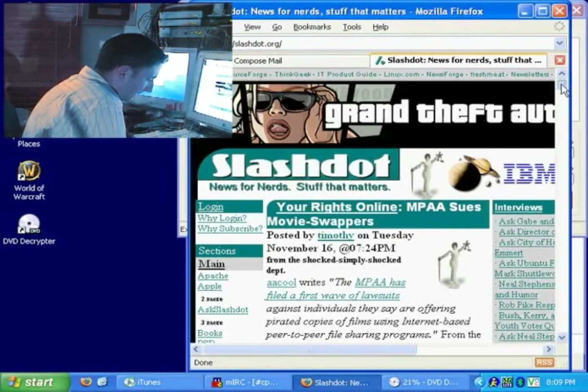Screen dimensions: 588x392
Task: Switch to the Compose Mail tab
Action: pyautogui.click(x=300, y=61)
